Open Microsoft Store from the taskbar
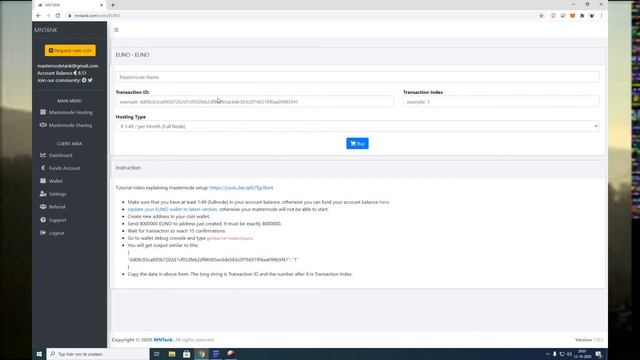The height and width of the screenshot is (360, 640). (x=187, y=354)
